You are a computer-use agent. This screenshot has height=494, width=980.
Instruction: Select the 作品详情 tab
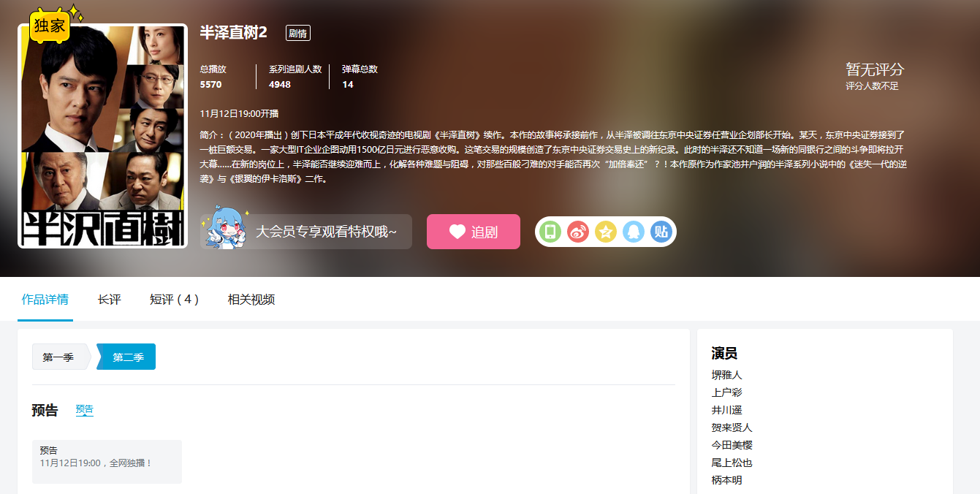click(45, 300)
